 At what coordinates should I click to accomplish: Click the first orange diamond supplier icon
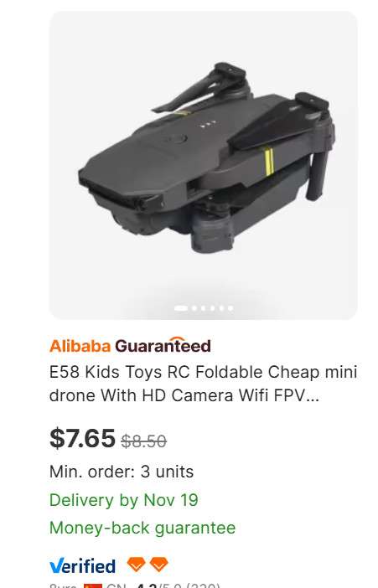point(136,564)
